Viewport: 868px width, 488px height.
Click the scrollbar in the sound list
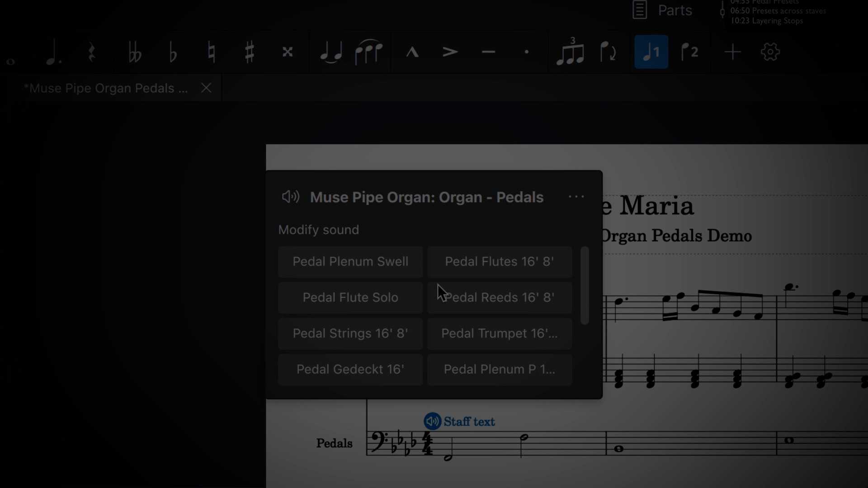[584, 285]
